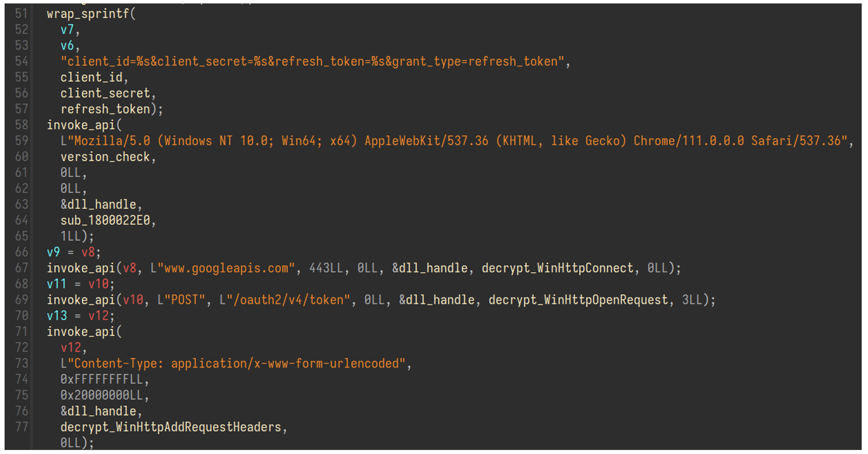This screenshot has height=454, width=868.
Task: Click the refresh_token argument on line 57
Action: tap(105, 109)
